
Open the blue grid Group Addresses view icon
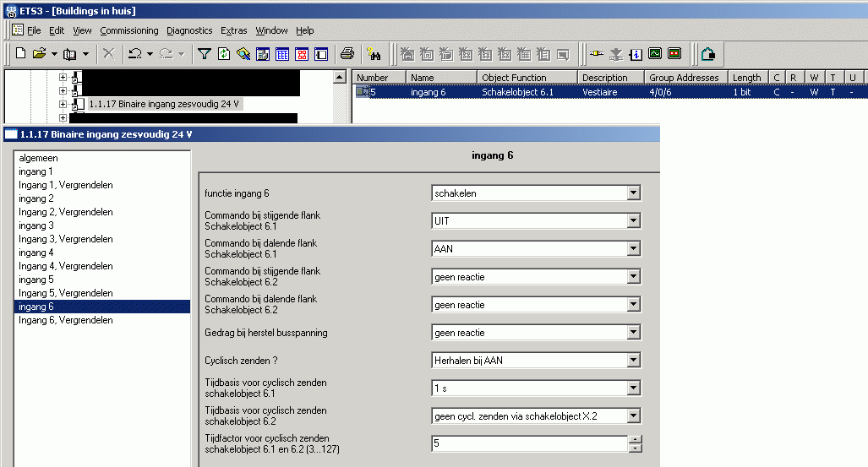click(x=282, y=54)
